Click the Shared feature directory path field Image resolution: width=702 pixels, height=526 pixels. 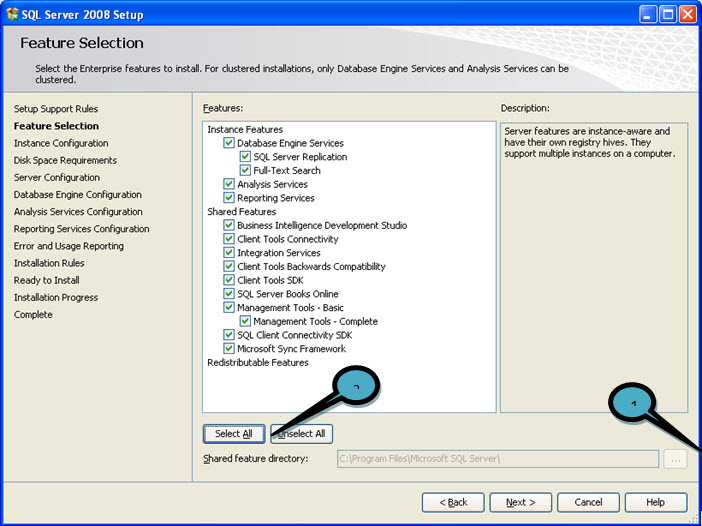point(497,459)
